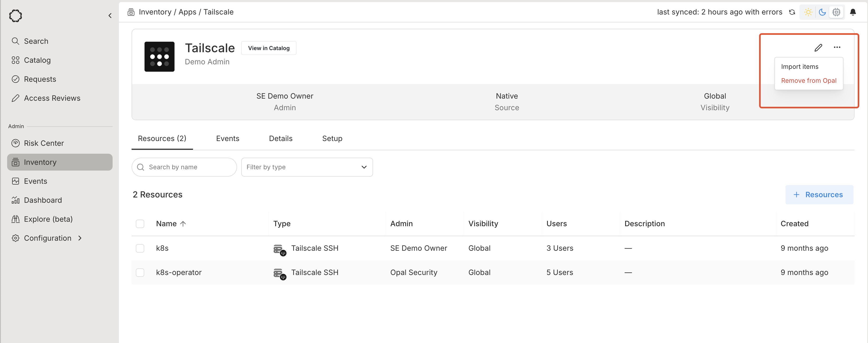Open the three-dot more options menu

[x=837, y=47]
